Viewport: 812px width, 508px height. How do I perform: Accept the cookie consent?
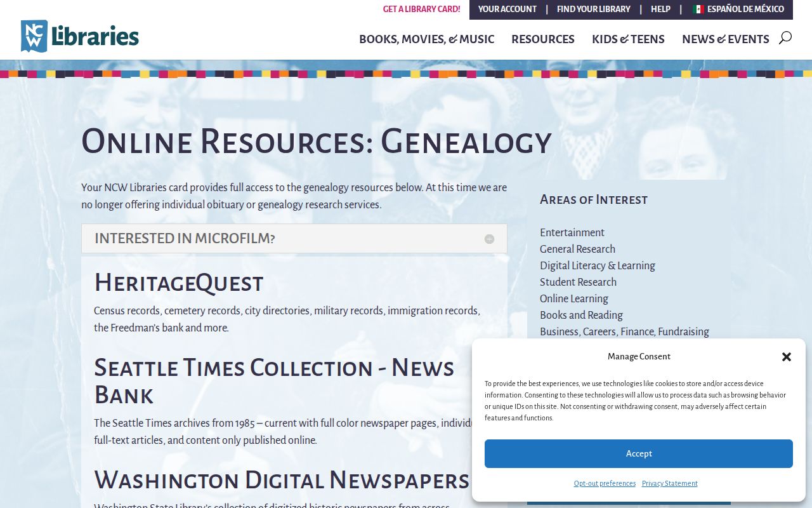(x=639, y=453)
